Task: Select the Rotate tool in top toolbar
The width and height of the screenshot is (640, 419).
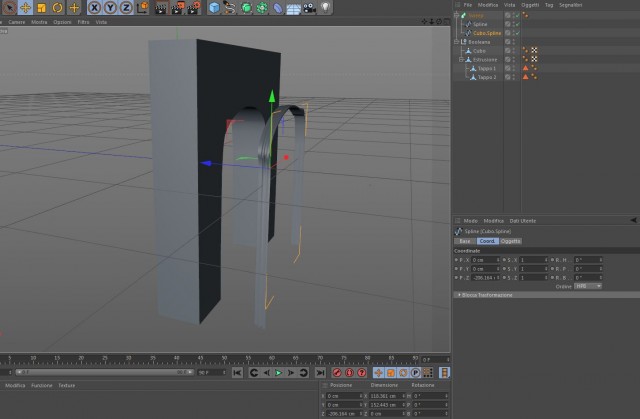Action: (58, 7)
